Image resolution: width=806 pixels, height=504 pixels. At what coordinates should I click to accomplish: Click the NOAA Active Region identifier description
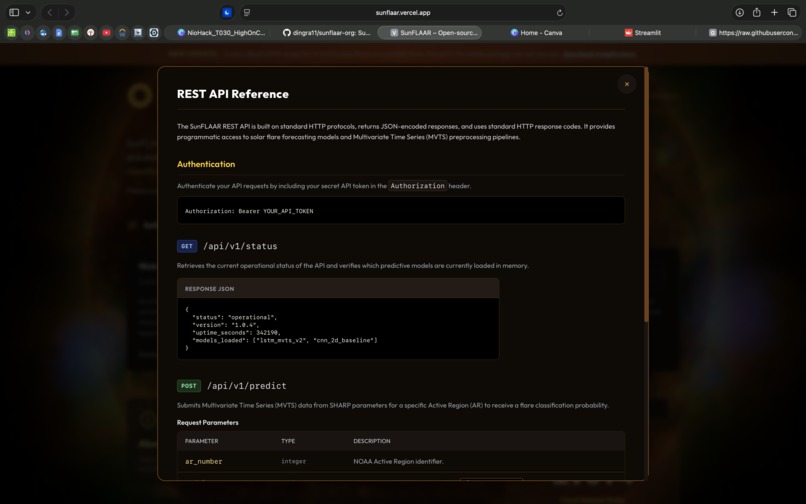tap(398, 461)
